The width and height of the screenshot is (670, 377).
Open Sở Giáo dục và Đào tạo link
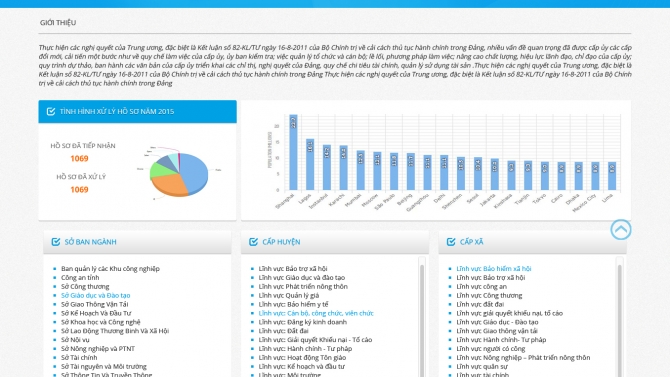96,295
